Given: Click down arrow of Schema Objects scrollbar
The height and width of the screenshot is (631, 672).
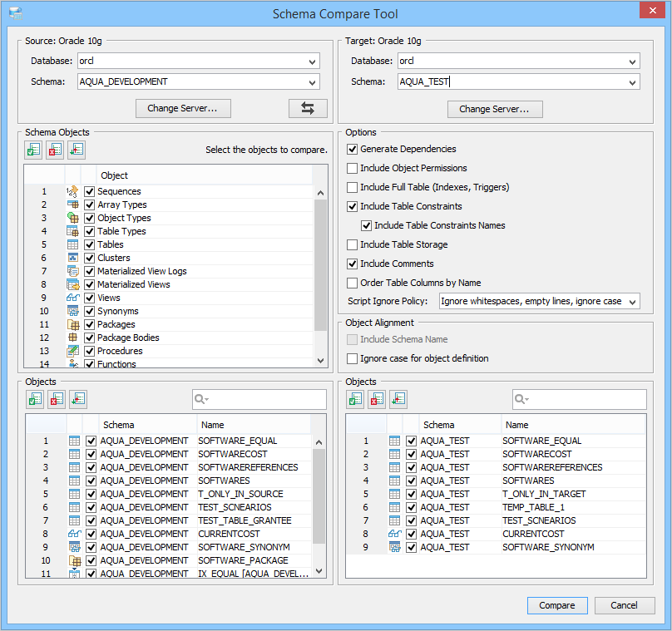Looking at the screenshot, I should click(x=320, y=361).
